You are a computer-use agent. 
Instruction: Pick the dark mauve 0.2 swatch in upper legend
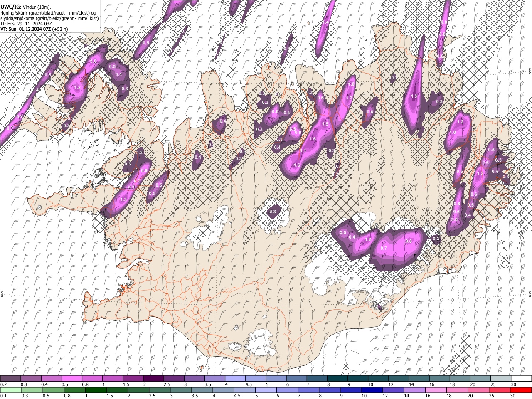pyautogui.click(x=10, y=378)
